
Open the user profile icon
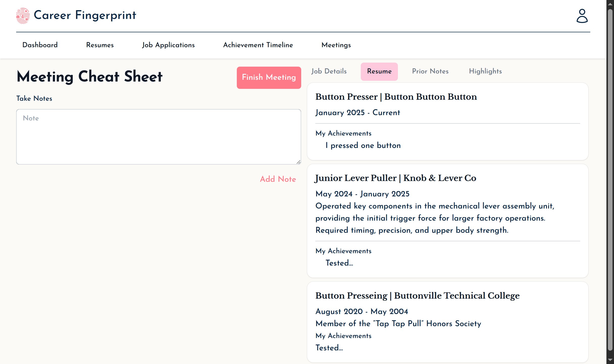tap(582, 16)
